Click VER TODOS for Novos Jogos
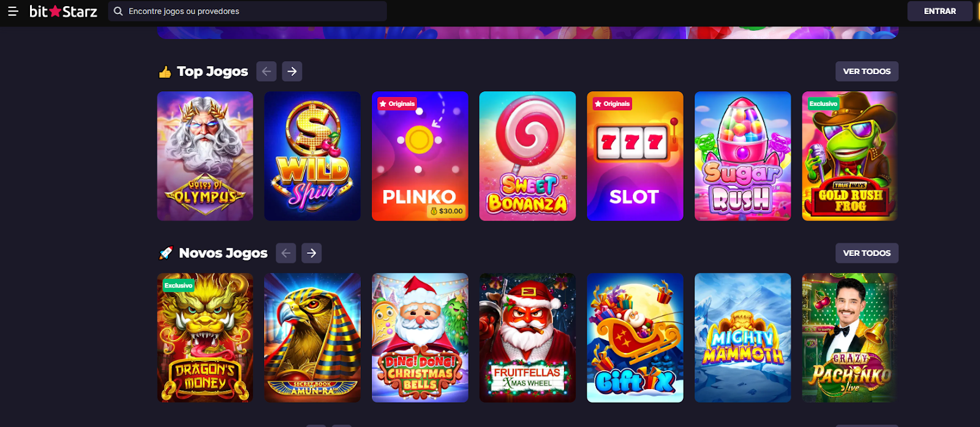This screenshot has height=427, width=980. point(867,253)
